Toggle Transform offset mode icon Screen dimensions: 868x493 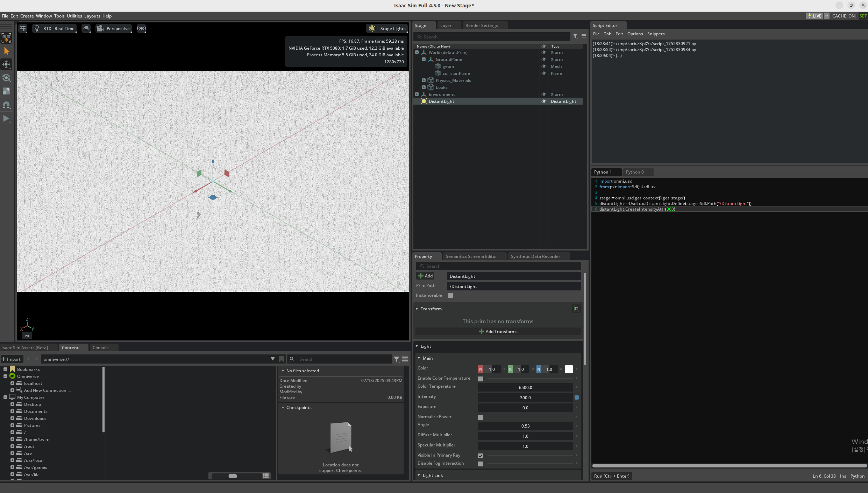click(x=576, y=309)
